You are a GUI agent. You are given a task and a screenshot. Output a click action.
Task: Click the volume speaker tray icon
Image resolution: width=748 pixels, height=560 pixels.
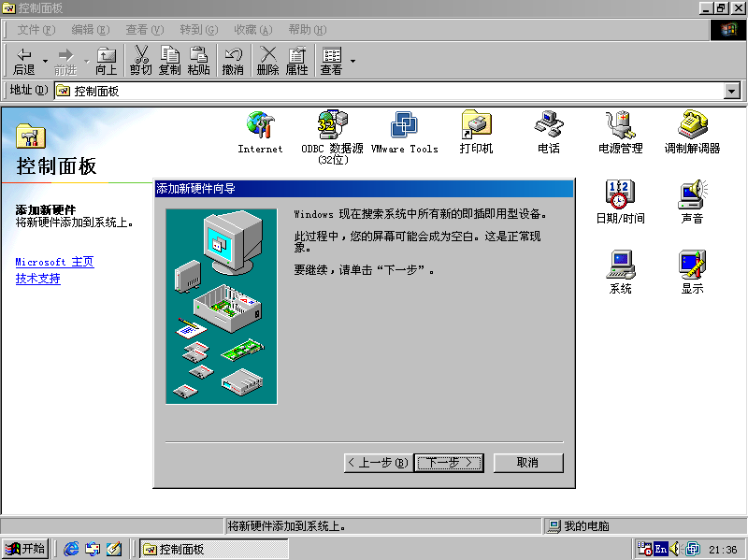tap(674, 549)
